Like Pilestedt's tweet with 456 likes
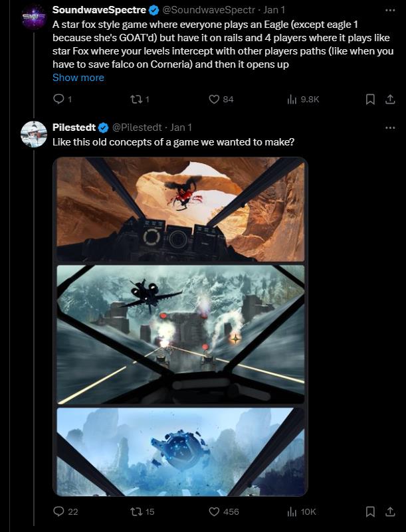Screen dimensions: 406x532 click(x=214, y=511)
